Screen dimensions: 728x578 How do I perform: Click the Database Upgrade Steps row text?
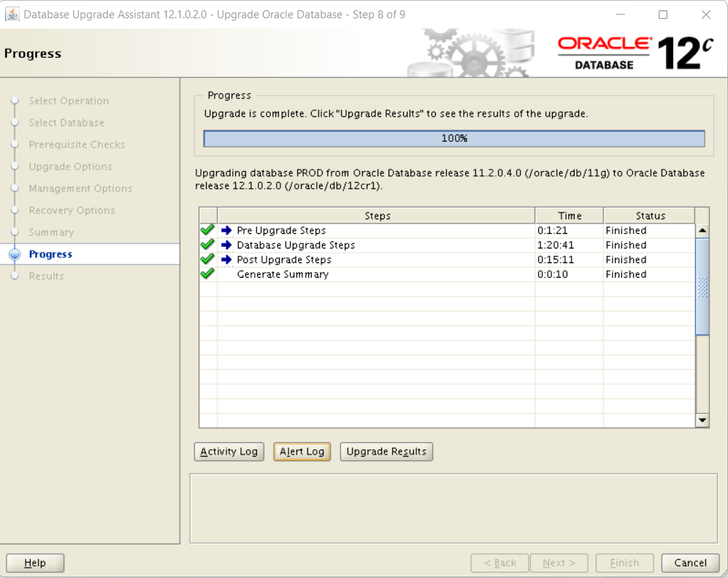click(296, 245)
